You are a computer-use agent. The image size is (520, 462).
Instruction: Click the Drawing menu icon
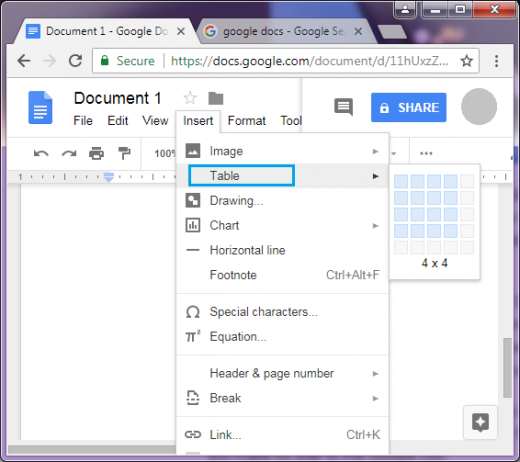tap(193, 200)
